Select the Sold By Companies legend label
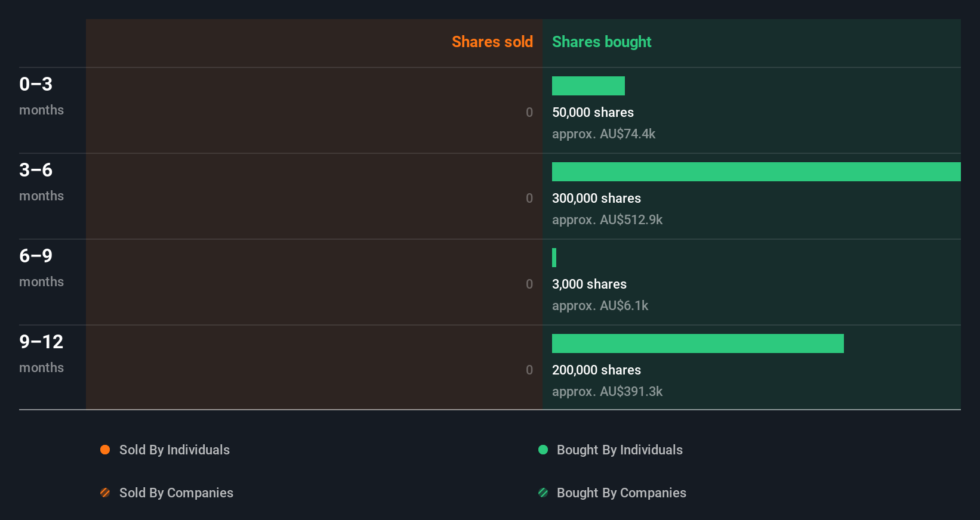 pos(176,493)
